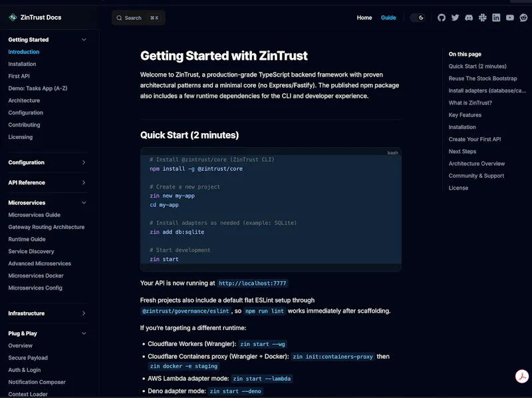Open Secure Payload page
The height and width of the screenshot is (398, 532).
28,358
